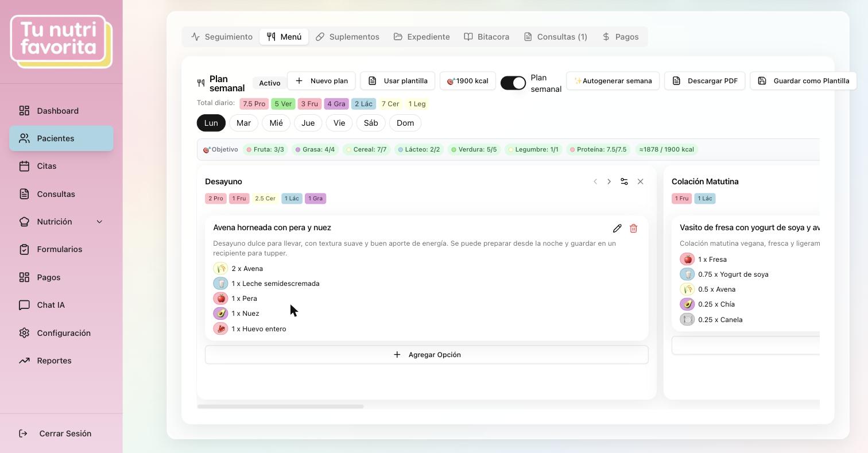Viewport: 868px width, 453px height.
Task: Select the Vie day pill
Action: 339,123
